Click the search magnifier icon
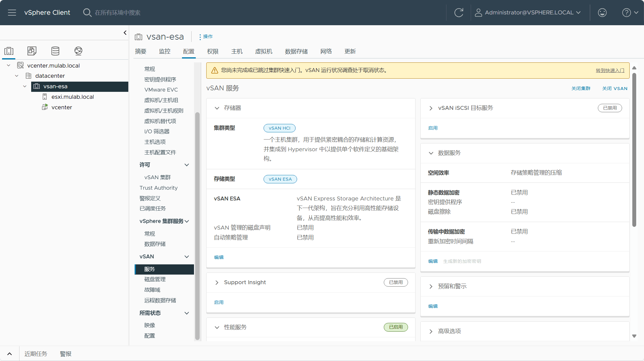The height and width of the screenshot is (361, 644). (87, 13)
